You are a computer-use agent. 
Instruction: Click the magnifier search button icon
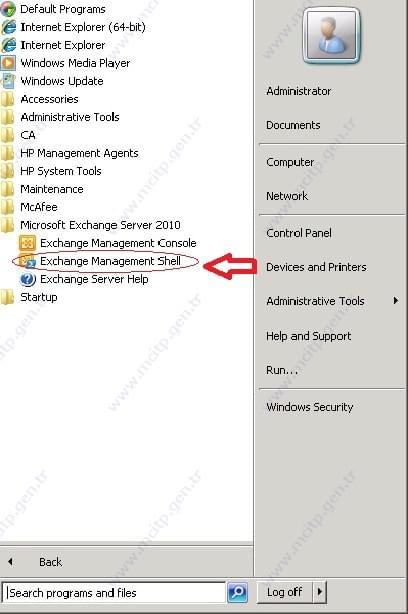tap(237, 592)
